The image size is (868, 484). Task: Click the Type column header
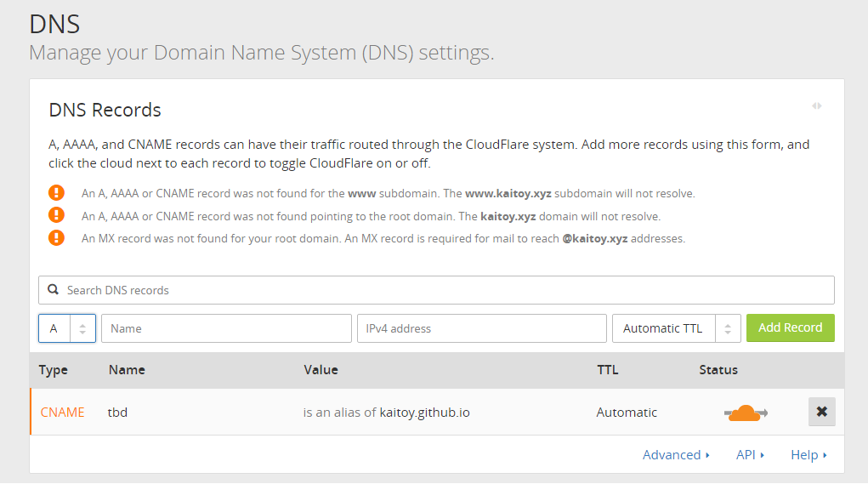coord(54,370)
